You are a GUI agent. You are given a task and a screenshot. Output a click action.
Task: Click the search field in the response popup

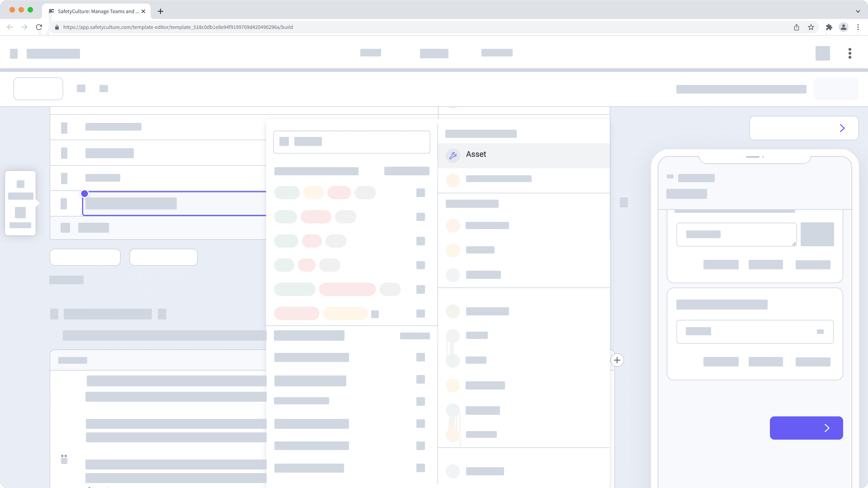[352, 142]
